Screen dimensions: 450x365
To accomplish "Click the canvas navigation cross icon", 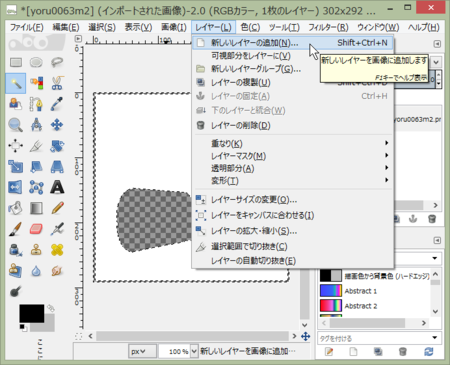I will point(305,336).
